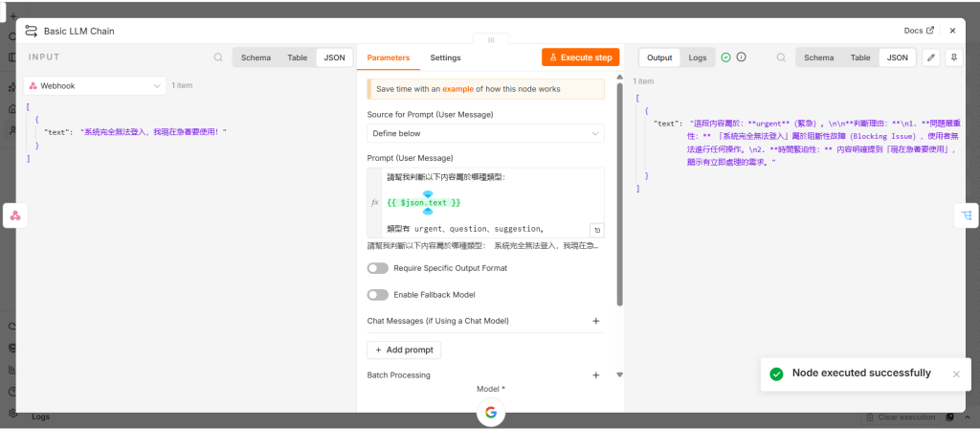Click the background Logs label
The width and height of the screenshot is (980, 430).
point(40,417)
